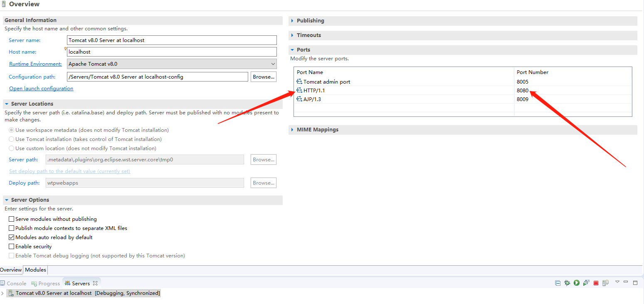Click into Host name field with localhost
Image resolution: width=644 pixels, height=304 pixels.
(x=172, y=52)
